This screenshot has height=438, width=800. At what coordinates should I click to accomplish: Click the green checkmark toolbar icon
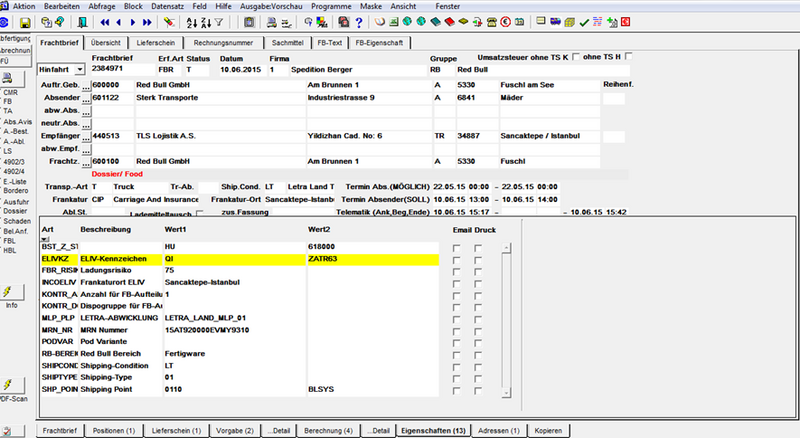tap(584, 22)
